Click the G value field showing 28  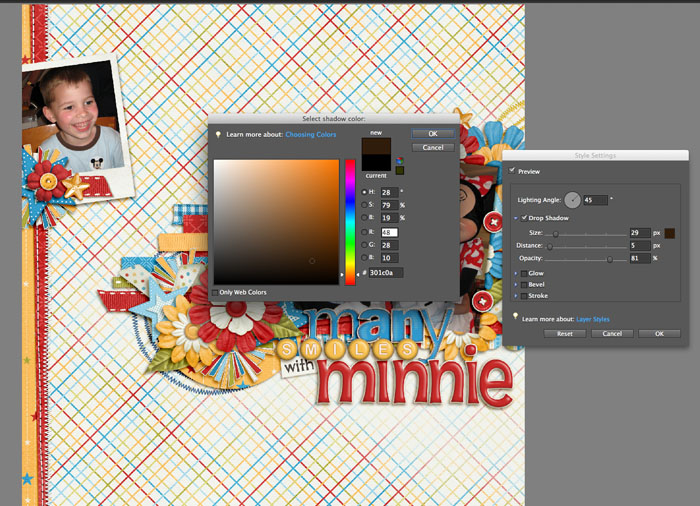(x=389, y=245)
